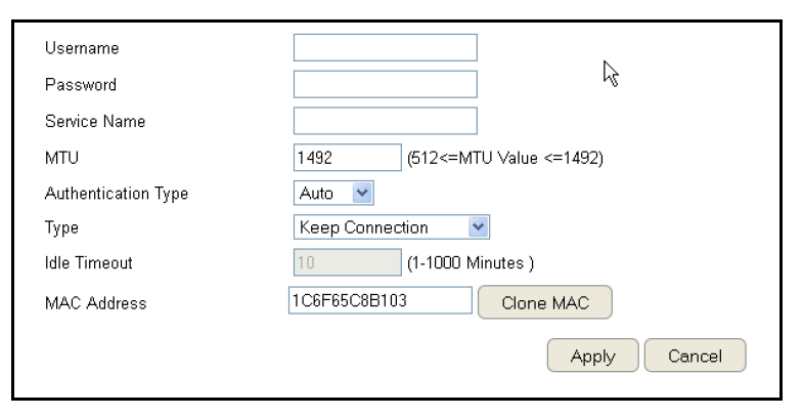Image resolution: width=802 pixels, height=416 pixels.
Task: Select the Service Name input field
Action: click(x=385, y=121)
